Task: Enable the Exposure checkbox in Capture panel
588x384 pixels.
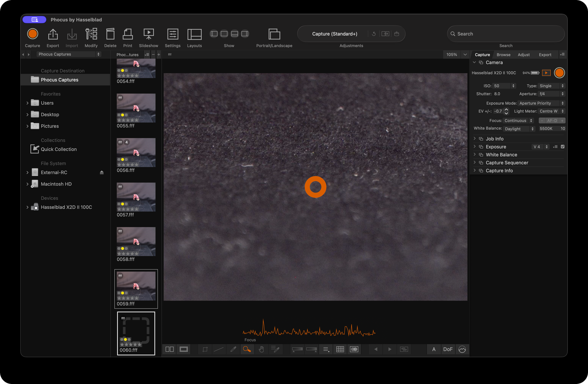Action: [x=563, y=147]
